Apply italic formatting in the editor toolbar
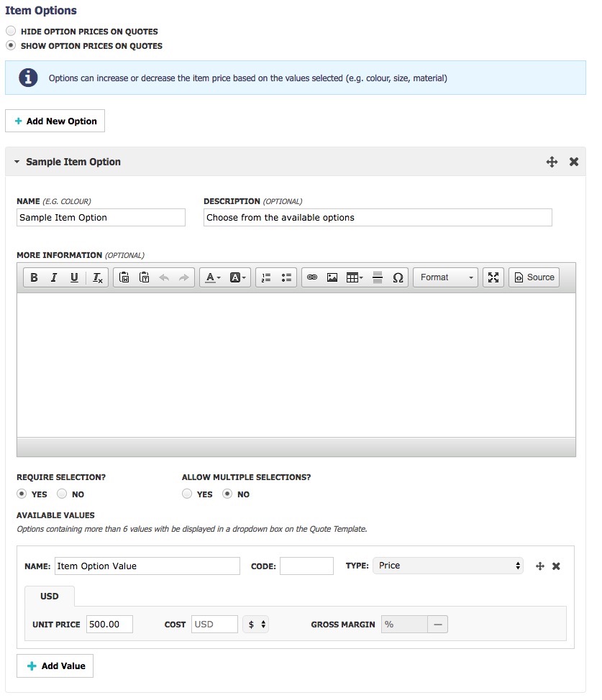Viewport: 602px width, 700px height. 54,277
